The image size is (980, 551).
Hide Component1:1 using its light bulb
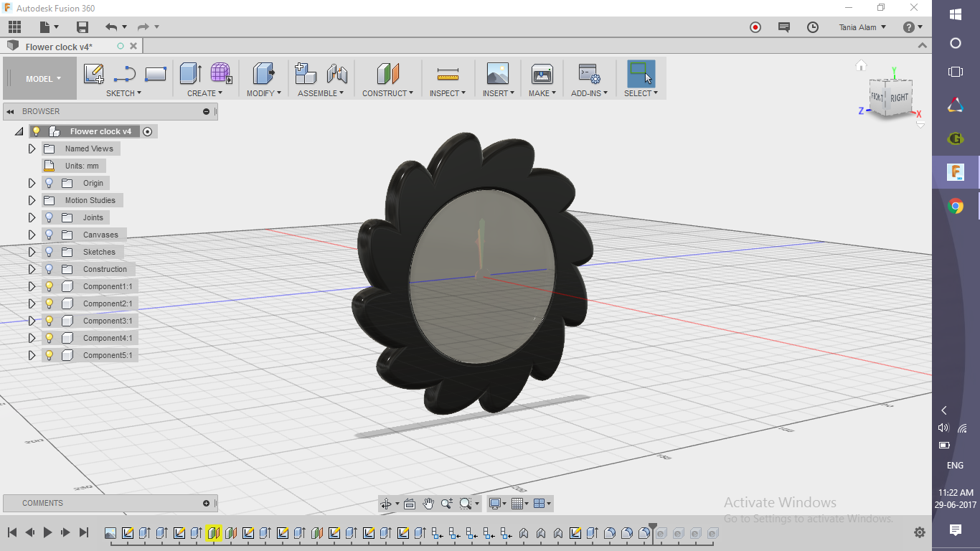coord(49,286)
